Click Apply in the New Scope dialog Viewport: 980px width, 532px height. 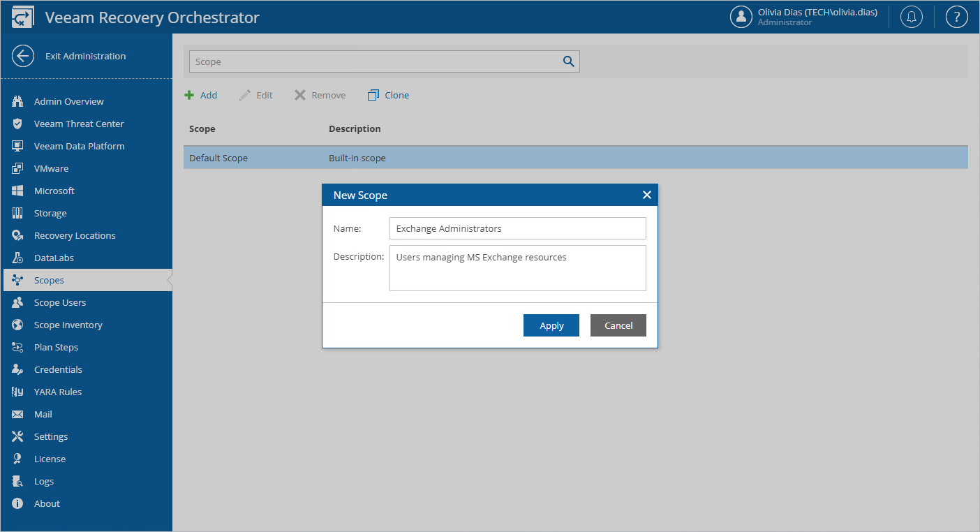tap(551, 325)
